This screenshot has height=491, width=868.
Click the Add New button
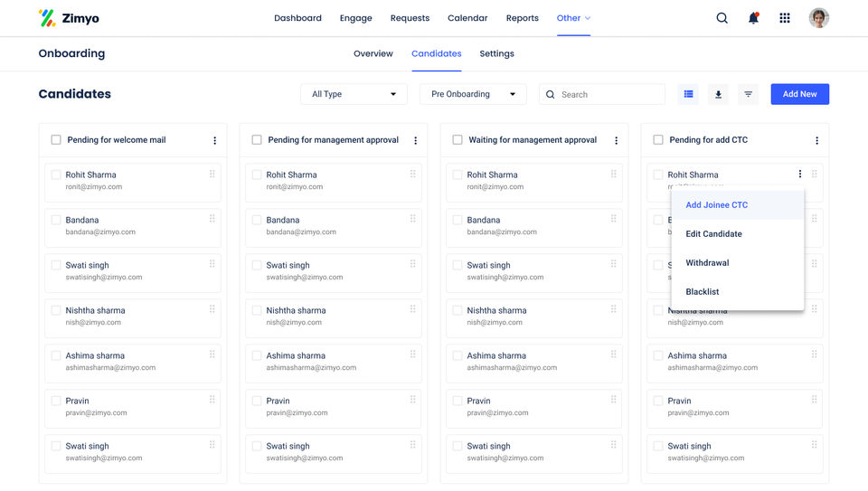click(x=799, y=94)
